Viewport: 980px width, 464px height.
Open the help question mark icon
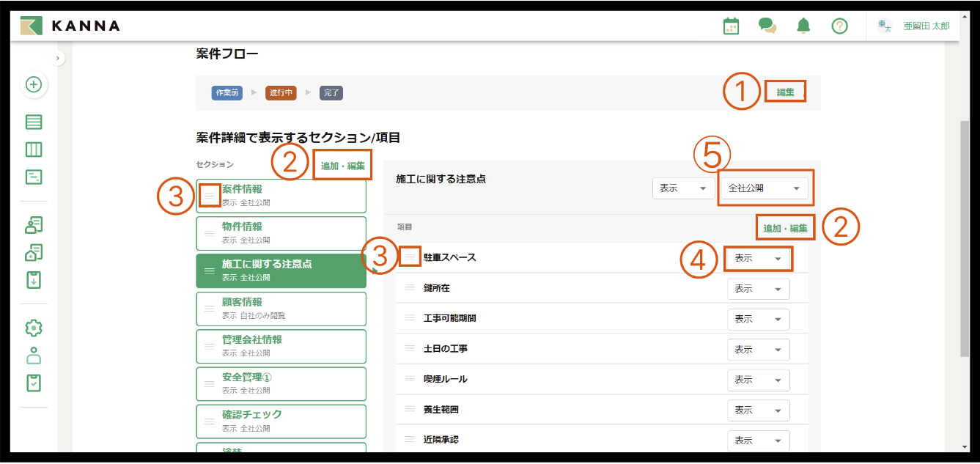tap(840, 26)
